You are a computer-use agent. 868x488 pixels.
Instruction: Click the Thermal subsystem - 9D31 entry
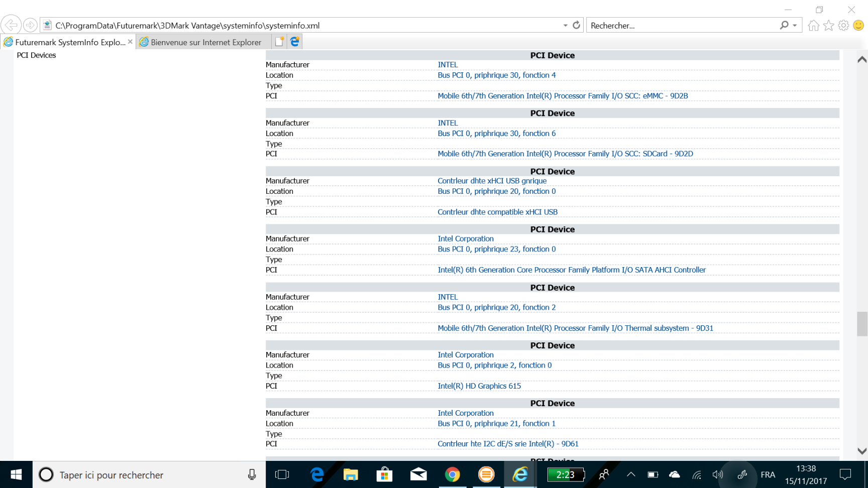(x=575, y=328)
